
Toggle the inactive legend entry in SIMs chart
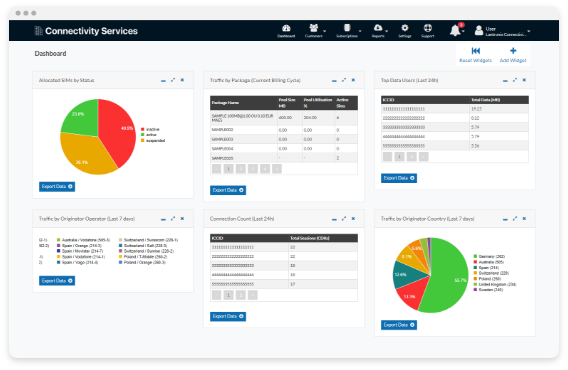point(150,129)
